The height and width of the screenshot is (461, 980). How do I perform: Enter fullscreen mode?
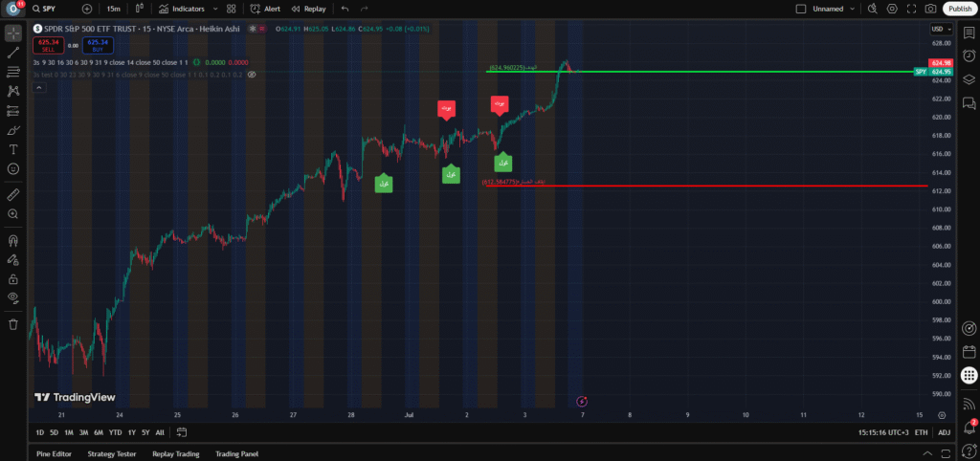[912, 9]
